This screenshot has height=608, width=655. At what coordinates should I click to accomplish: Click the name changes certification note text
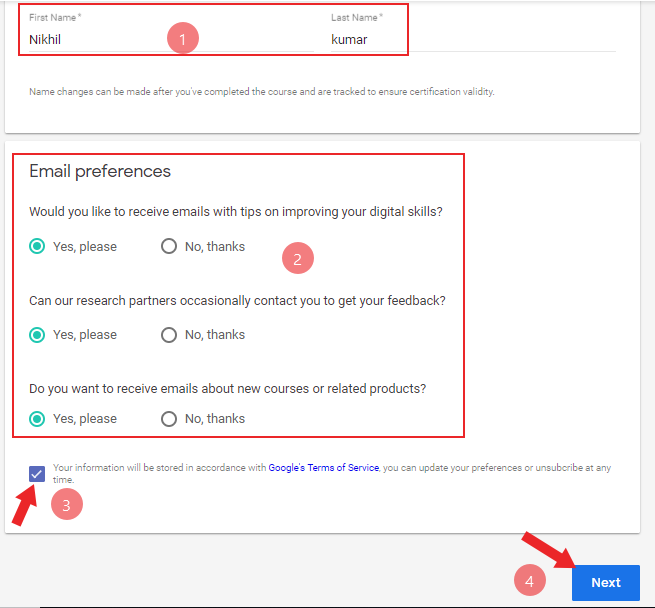click(x=261, y=92)
